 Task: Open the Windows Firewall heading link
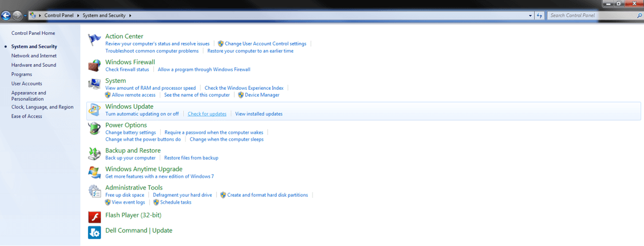(130, 62)
